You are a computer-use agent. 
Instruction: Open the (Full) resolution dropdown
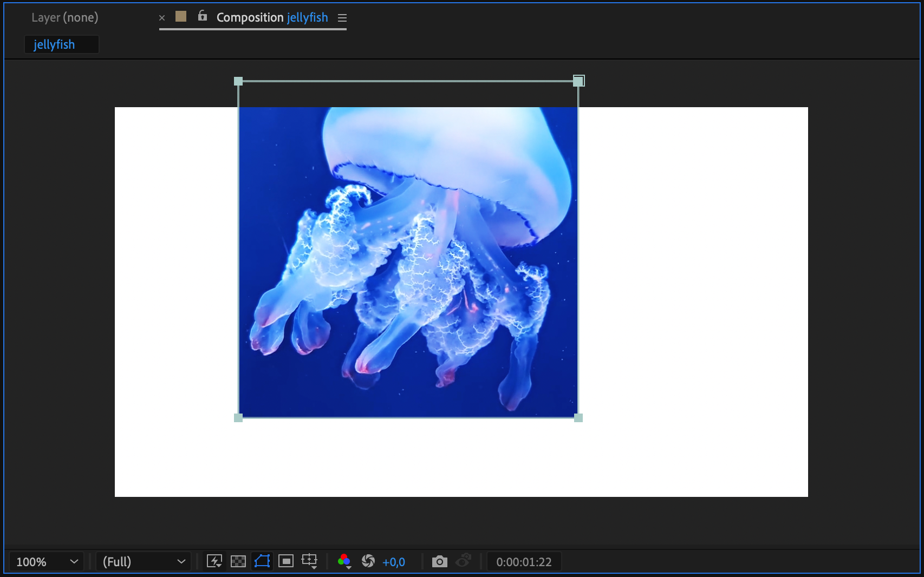[144, 562]
